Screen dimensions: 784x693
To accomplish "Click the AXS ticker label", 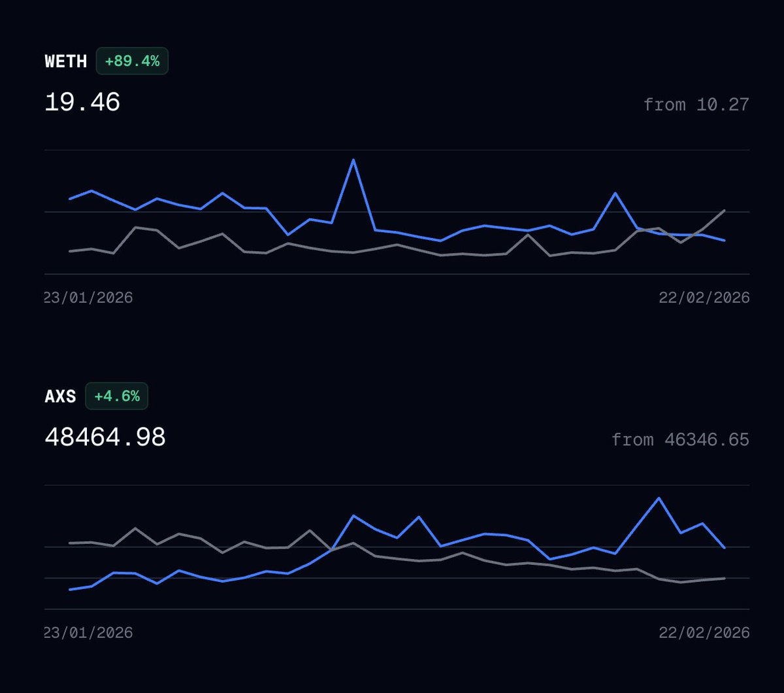I will pos(60,396).
